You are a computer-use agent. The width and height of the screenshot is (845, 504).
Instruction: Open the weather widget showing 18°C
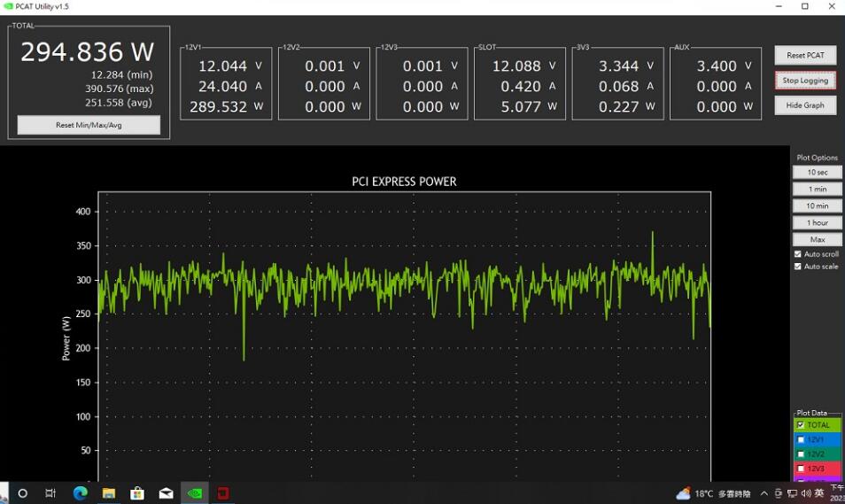point(714,493)
